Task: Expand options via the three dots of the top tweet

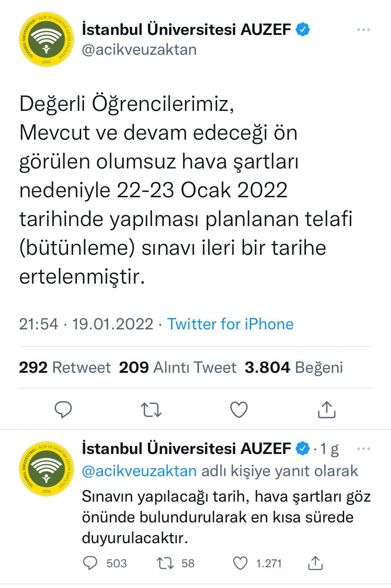Action: click(364, 28)
